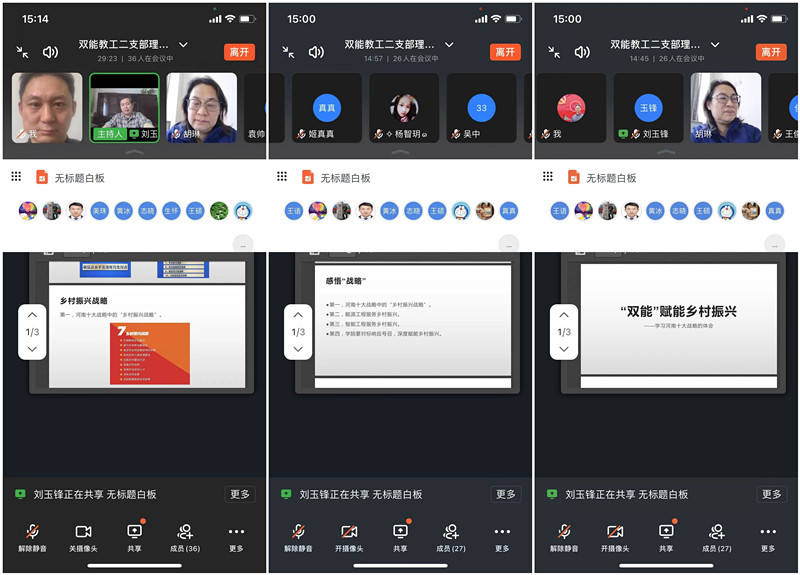Tap bottom-bar 更多 dots icon in right screenshot
Image resolution: width=800 pixels, height=575 pixels.
coord(768,532)
